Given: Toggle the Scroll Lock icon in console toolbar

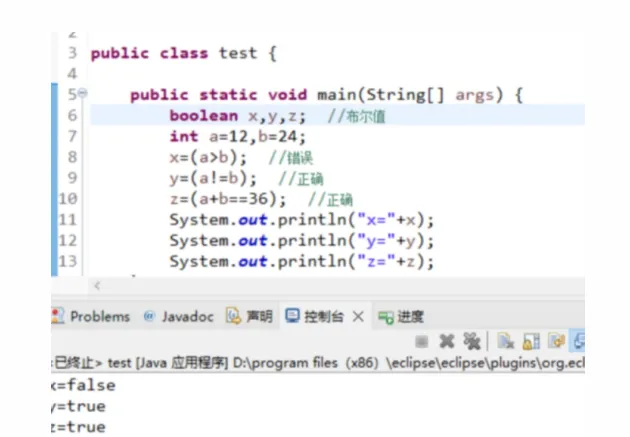Looking at the screenshot, I should click(x=531, y=341).
